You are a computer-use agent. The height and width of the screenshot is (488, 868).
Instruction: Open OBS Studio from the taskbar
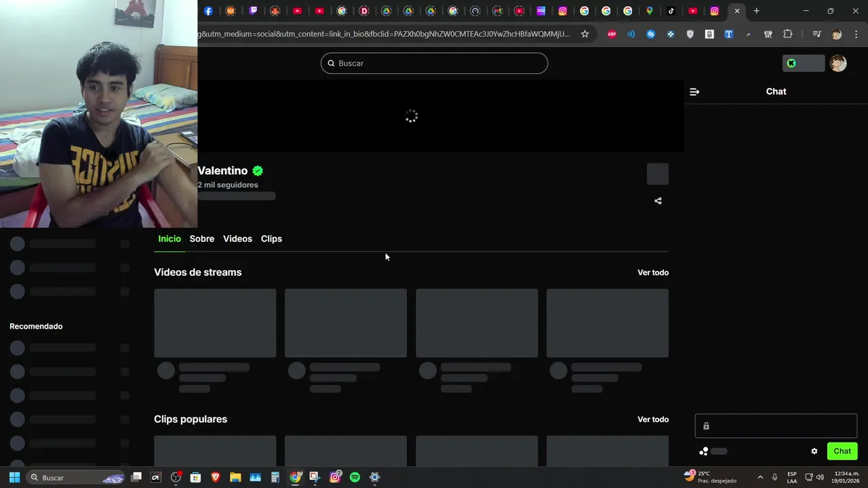[x=176, y=477]
